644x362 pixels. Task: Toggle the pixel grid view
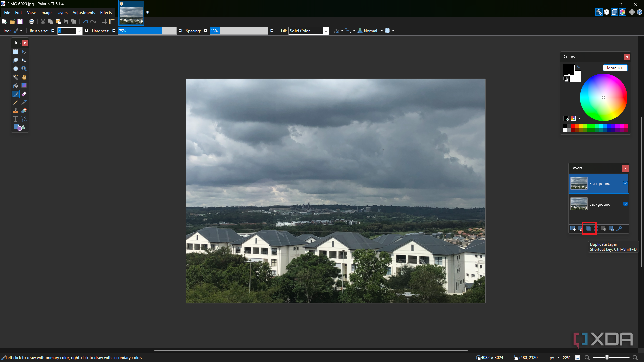pos(104,21)
